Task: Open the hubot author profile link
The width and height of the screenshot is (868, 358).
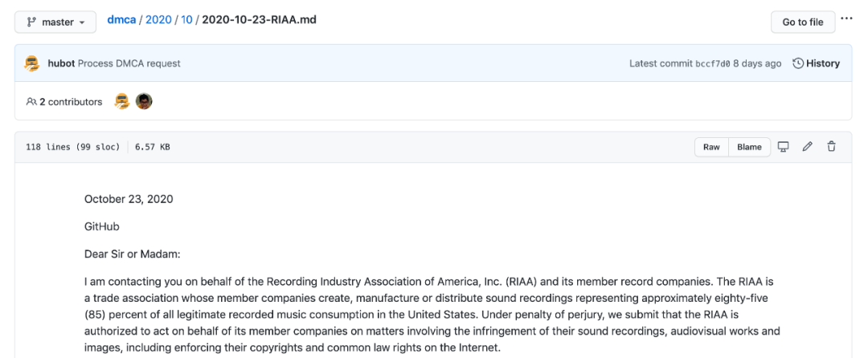Action: 61,63
